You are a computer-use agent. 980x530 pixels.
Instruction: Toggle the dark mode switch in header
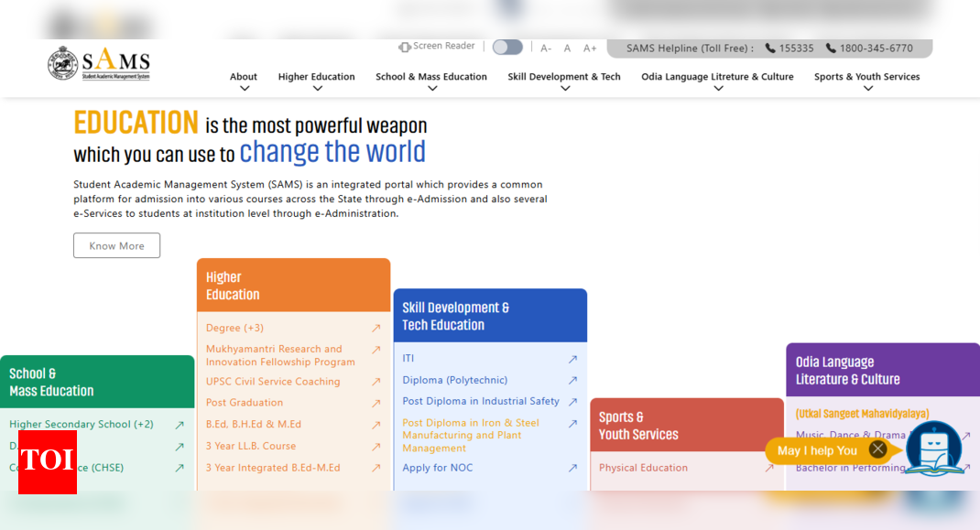tap(507, 48)
